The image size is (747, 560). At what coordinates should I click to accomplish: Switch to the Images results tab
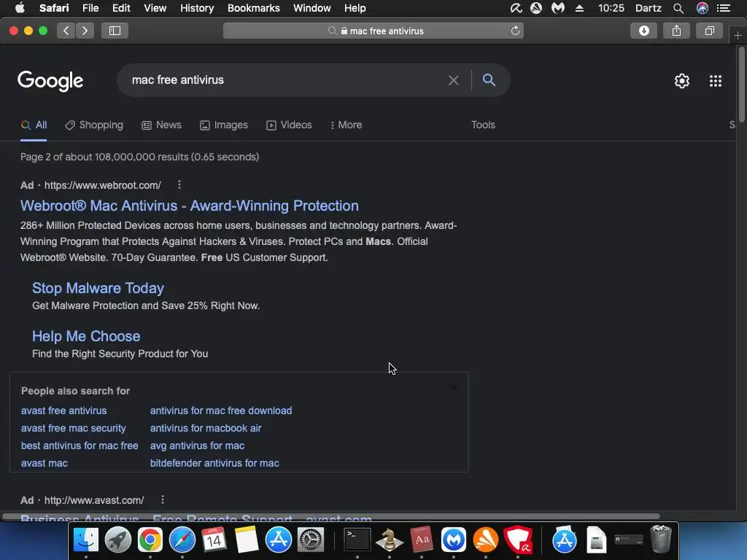(224, 125)
